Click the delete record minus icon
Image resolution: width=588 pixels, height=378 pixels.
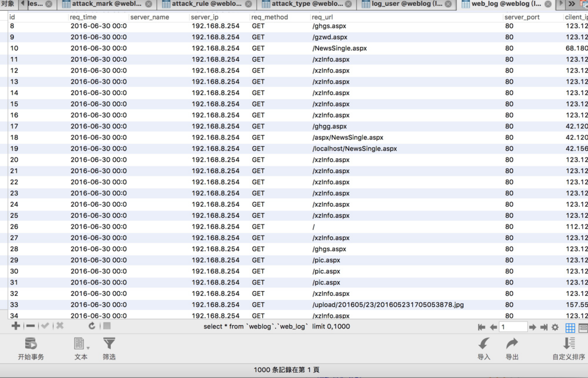pos(30,326)
